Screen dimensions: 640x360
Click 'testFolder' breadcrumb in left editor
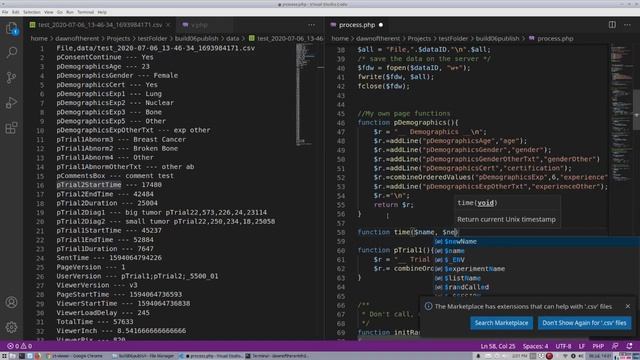(x=152, y=38)
